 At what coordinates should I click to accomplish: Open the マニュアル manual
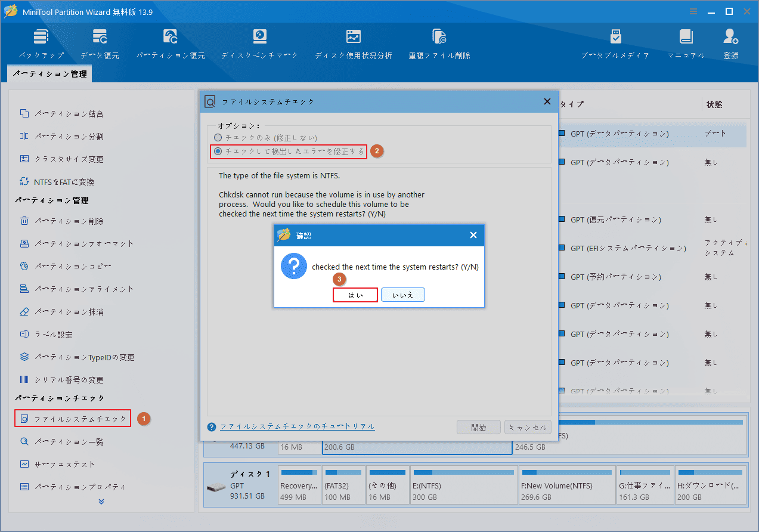click(x=686, y=44)
